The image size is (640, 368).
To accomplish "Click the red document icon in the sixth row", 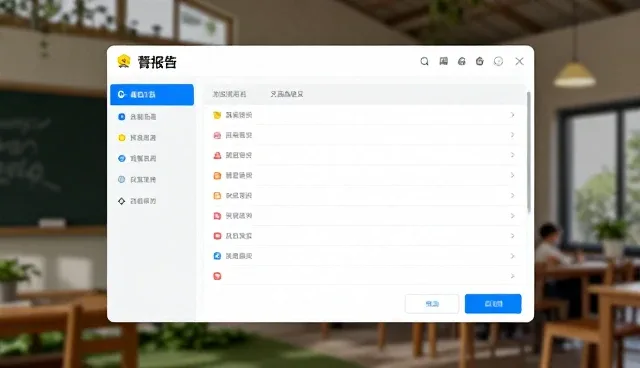I will click(x=217, y=216).
